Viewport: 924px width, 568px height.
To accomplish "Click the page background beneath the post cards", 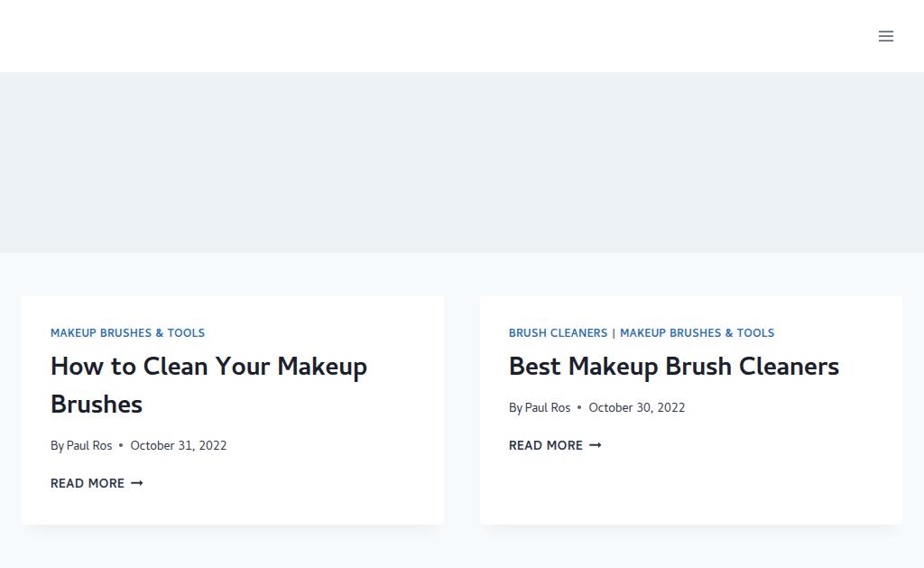I will [462, 548].
